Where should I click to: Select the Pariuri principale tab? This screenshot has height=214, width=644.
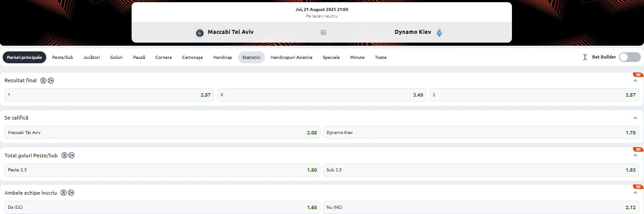click(x=24, y=57)
